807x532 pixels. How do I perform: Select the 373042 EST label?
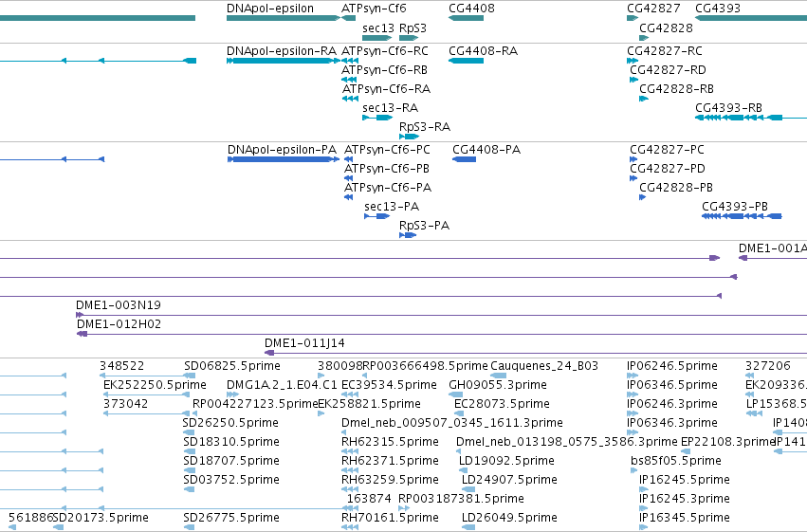[x=125, y=404]
